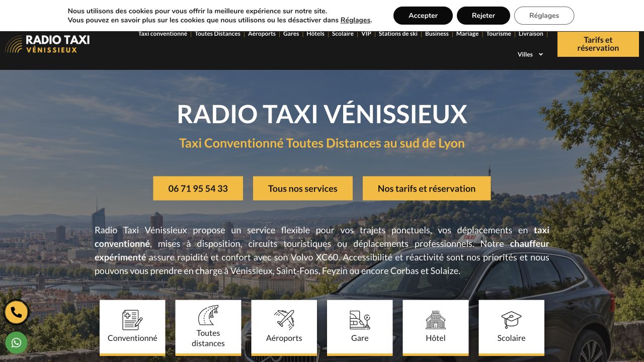This screenshot has width=644, height=362.
Task: Open the Tourisme menu item
Action: [499, 34]
